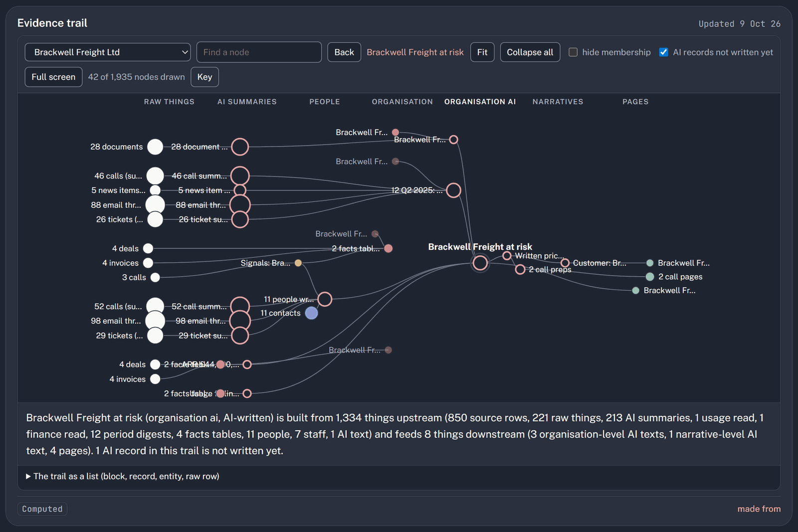This screenshot has height=532, width=798.
Task: Open Full screen view
Action: point(53,77)
